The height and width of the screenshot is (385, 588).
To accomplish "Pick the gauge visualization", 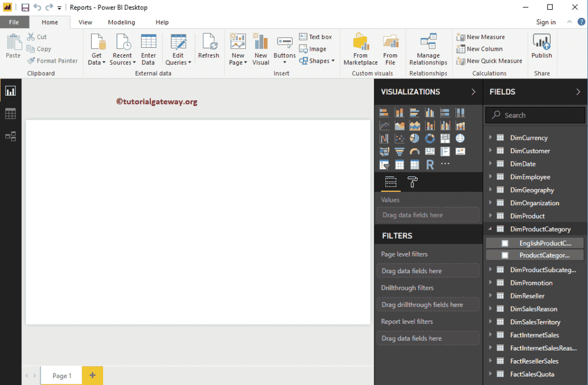I will [415, 152].
